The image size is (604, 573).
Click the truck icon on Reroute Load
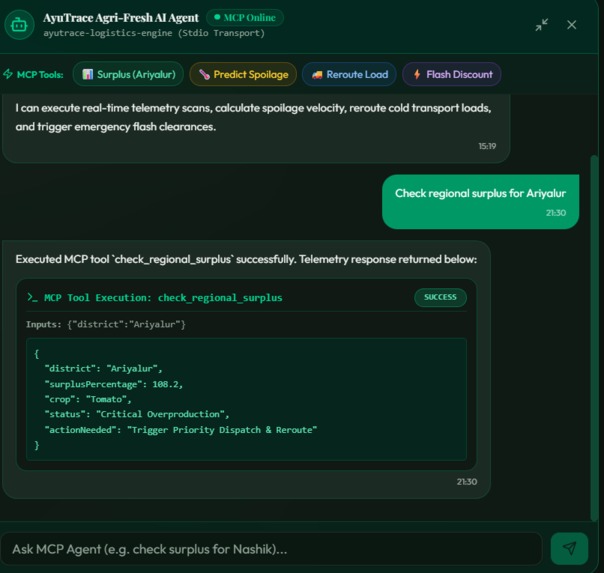(317, 75)
